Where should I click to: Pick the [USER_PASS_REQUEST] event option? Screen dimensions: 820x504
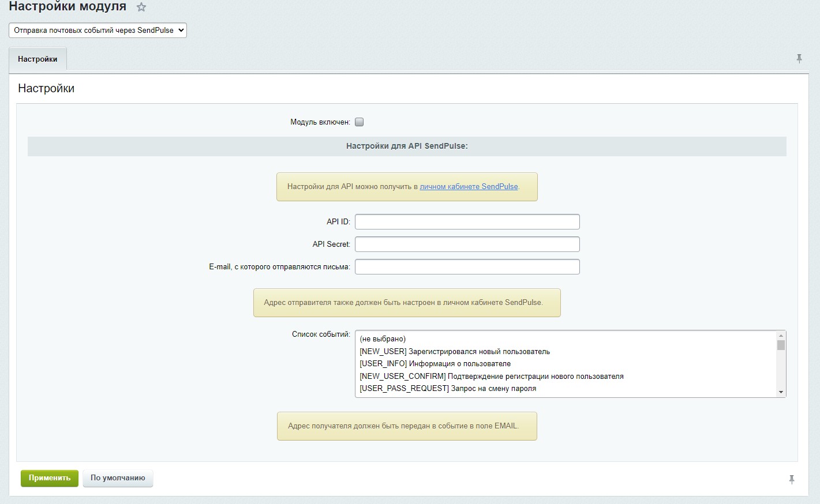[x=448, y=389]
